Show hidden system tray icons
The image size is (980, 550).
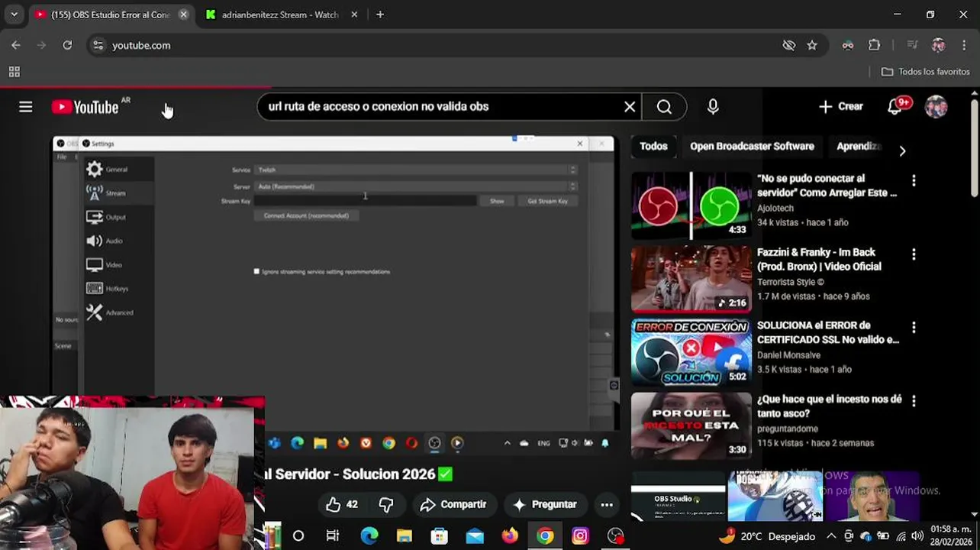pos(831,536)
